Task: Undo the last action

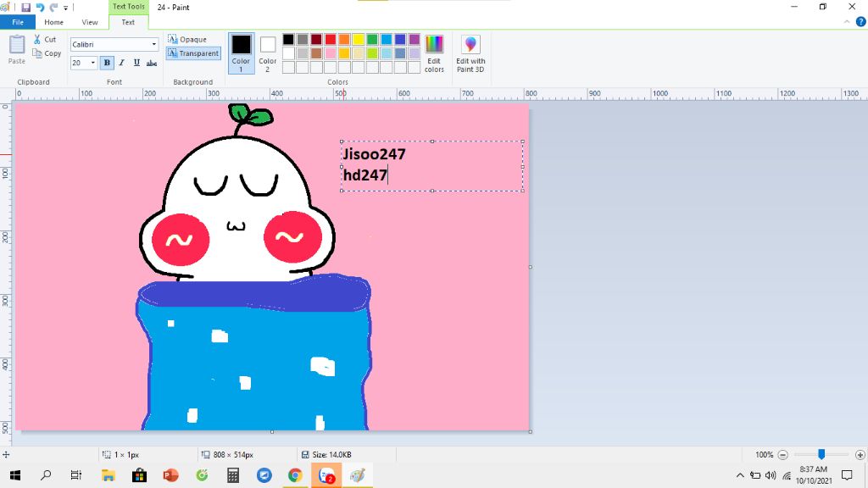Action: (x=40, y=8)
